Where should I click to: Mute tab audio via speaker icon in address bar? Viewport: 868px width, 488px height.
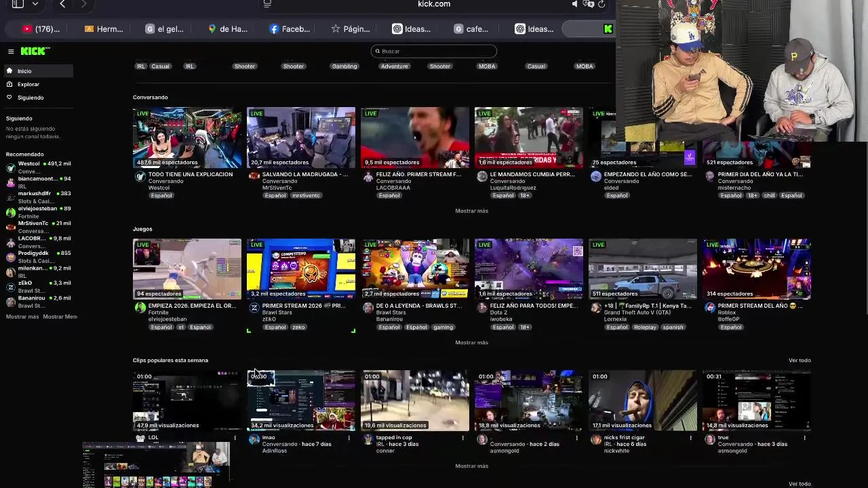575,4
